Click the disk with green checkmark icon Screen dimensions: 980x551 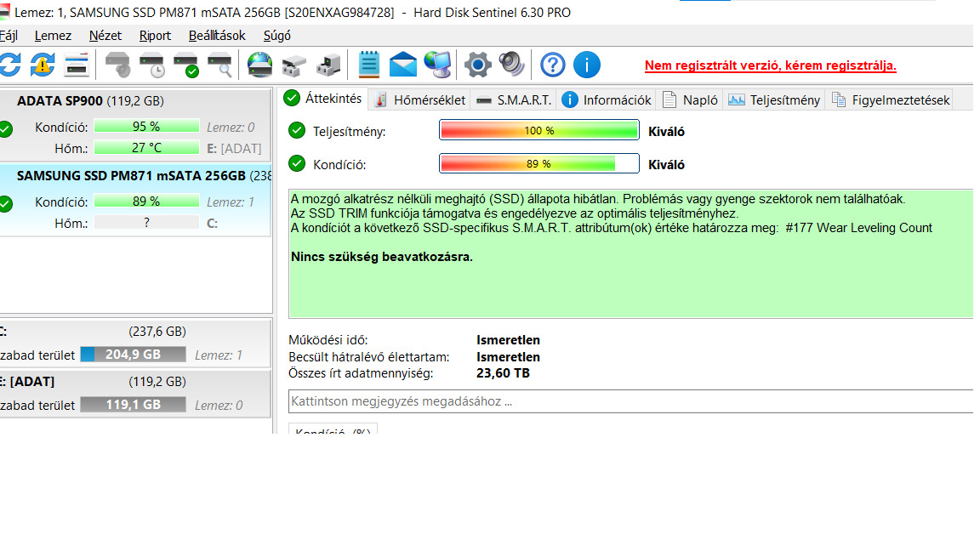185,65
